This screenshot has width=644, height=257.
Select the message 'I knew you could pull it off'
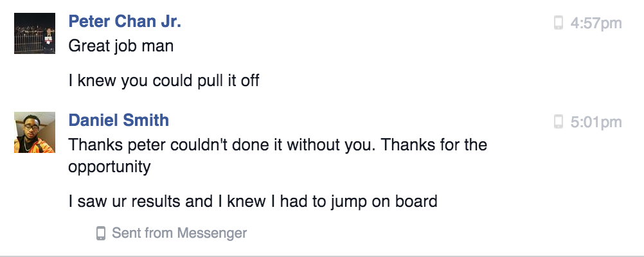(x=164, y=80)
